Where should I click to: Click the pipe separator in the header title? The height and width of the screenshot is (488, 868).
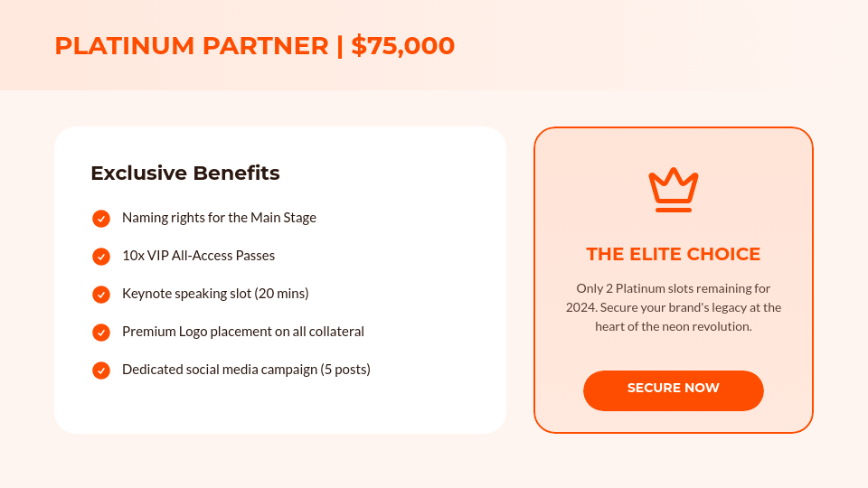340,46
